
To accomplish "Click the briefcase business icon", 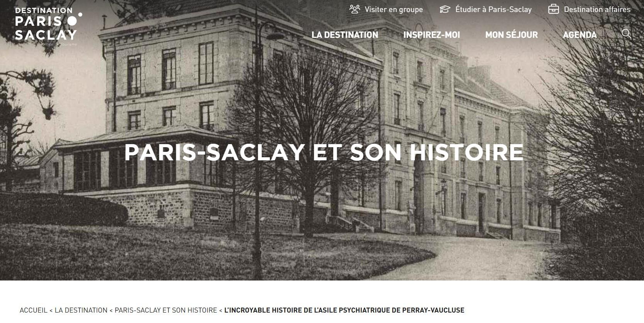I will pos(553,9).
